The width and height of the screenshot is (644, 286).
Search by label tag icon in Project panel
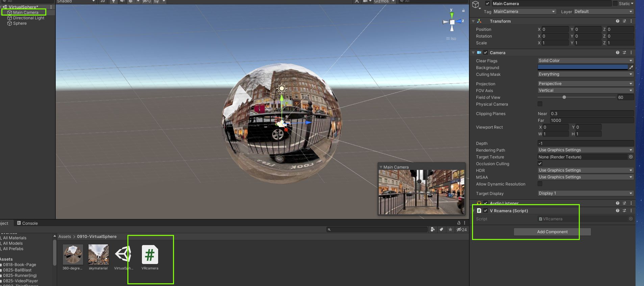click(x=441, y=229)
